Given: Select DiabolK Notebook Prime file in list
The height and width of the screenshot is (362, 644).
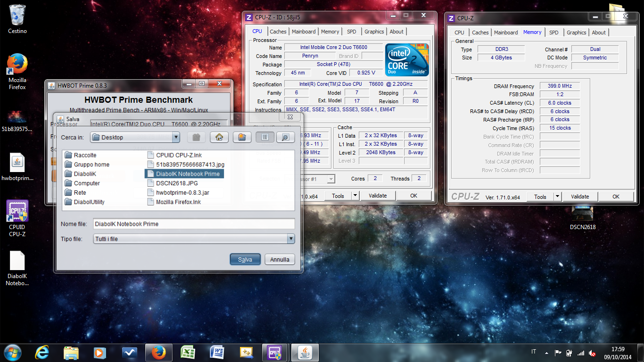Looking at the screenshot, I should [184, 174].
